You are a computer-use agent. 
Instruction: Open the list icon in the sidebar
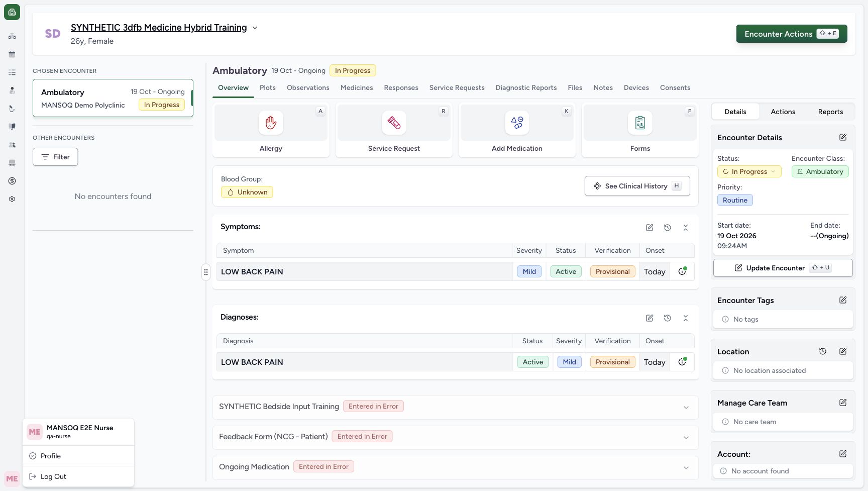[x=12, y=72]
